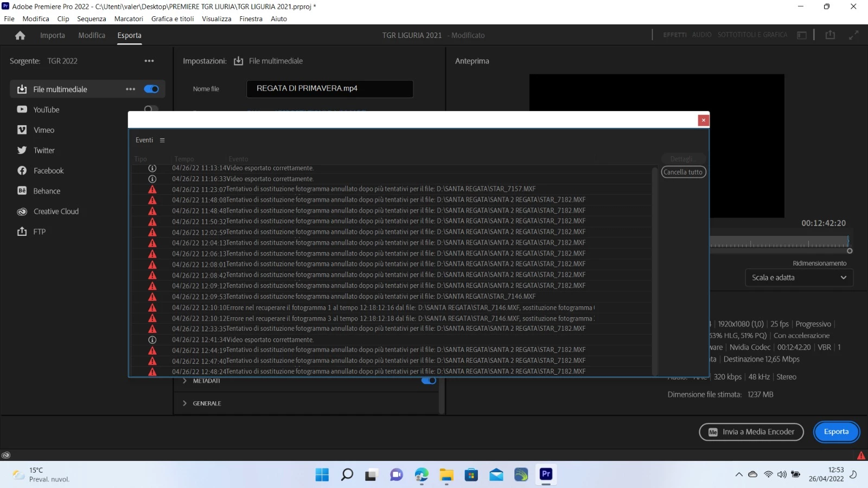Viewport: 868px width, 488px height.
Task: Click the Premiere Pro taskbar icon
Action: pyautogui.click(x=546, y=474)
